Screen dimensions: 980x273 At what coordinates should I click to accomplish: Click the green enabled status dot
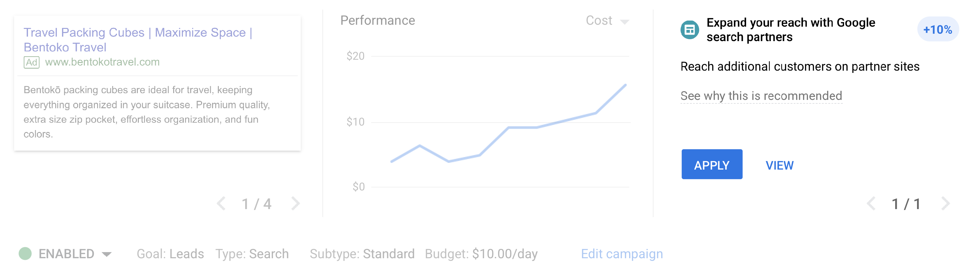[x=25, y=254]
